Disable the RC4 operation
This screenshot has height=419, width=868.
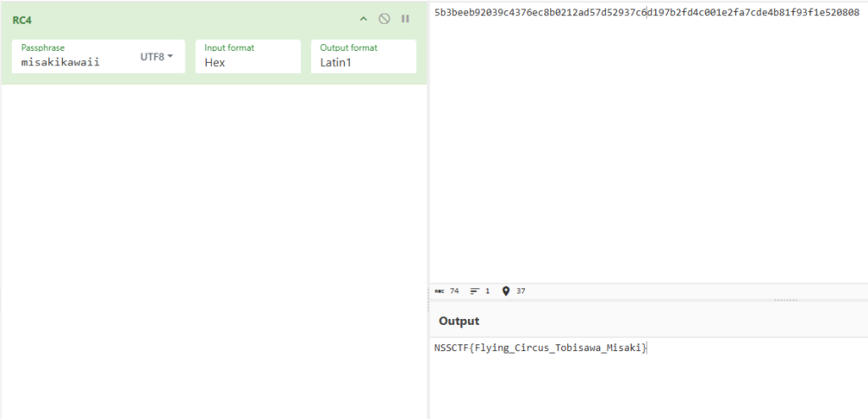(x=384, y=19)
